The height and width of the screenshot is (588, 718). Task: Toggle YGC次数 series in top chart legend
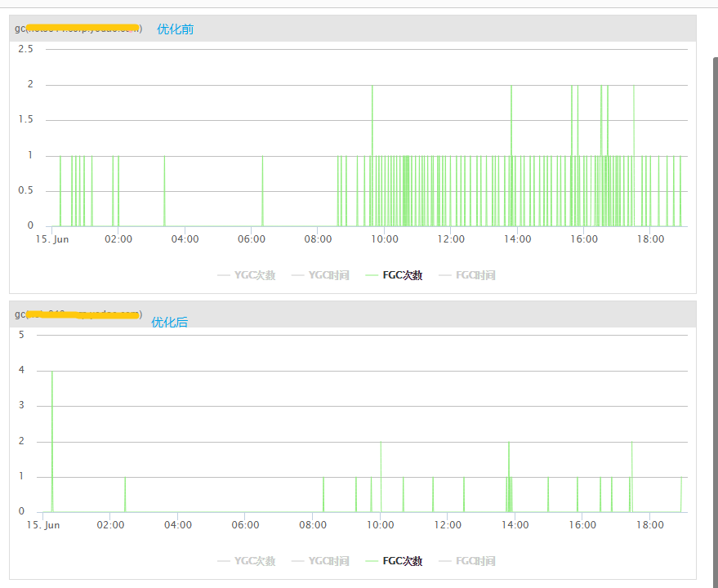(247, 275)
